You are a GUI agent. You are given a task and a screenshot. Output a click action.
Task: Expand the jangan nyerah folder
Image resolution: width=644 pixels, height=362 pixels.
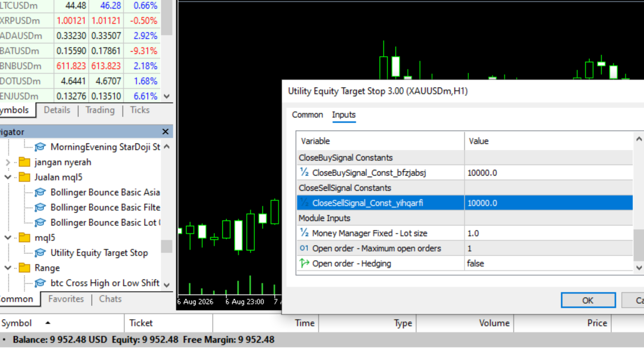coord(8,162)
